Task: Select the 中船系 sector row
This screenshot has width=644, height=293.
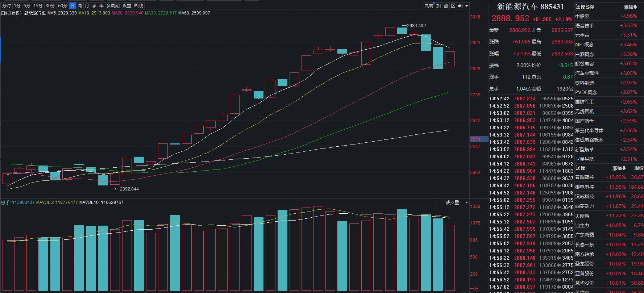Action: coord(609,16)
